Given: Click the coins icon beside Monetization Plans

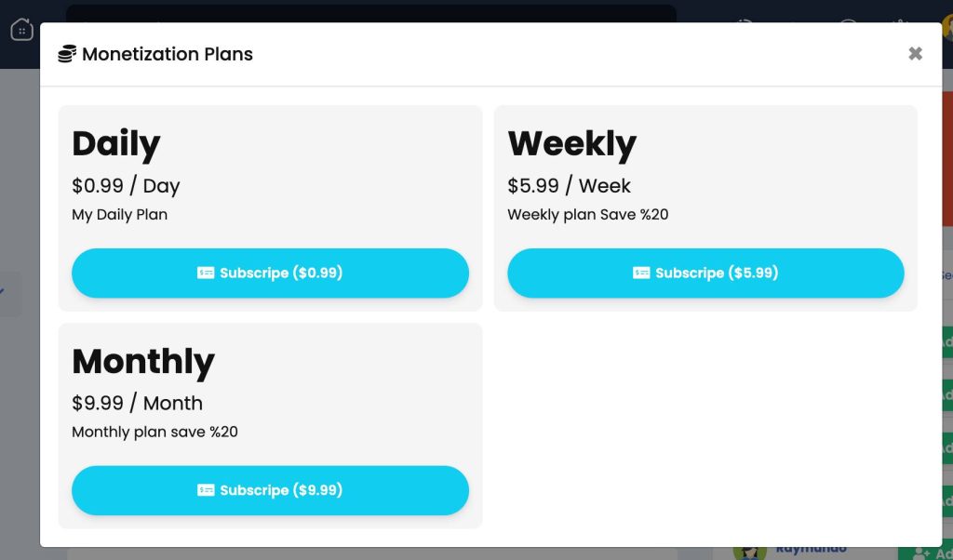Looking at the screenshot, I should point(67,54).
